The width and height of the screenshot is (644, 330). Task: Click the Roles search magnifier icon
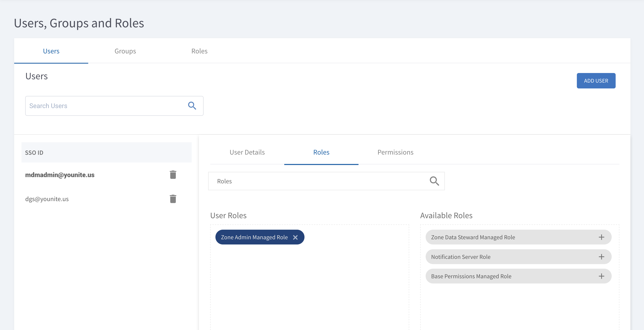click(x=434, y=181)
